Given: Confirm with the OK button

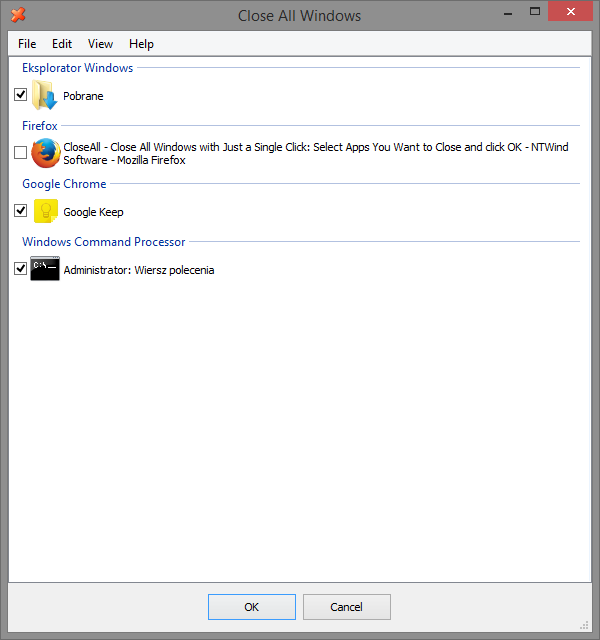Looking at the screenshot, I should [x=252, y=607].
